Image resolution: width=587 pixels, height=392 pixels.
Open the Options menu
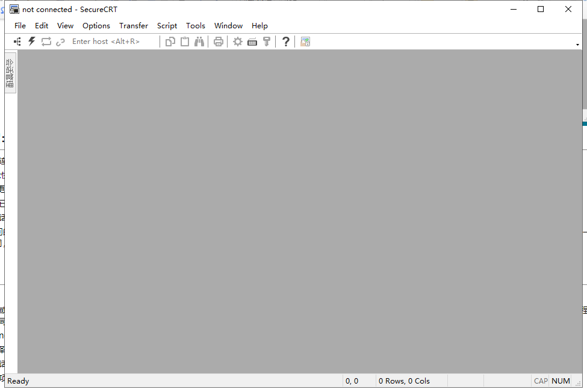pos(96,25)
